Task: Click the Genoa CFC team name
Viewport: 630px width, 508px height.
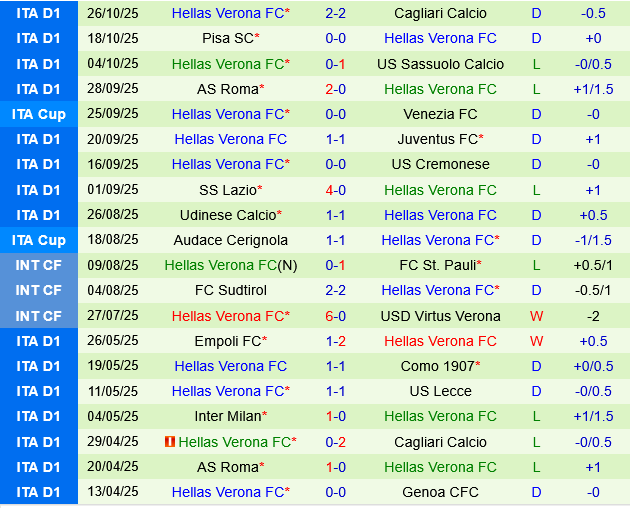Action: (x=440, y=492)
